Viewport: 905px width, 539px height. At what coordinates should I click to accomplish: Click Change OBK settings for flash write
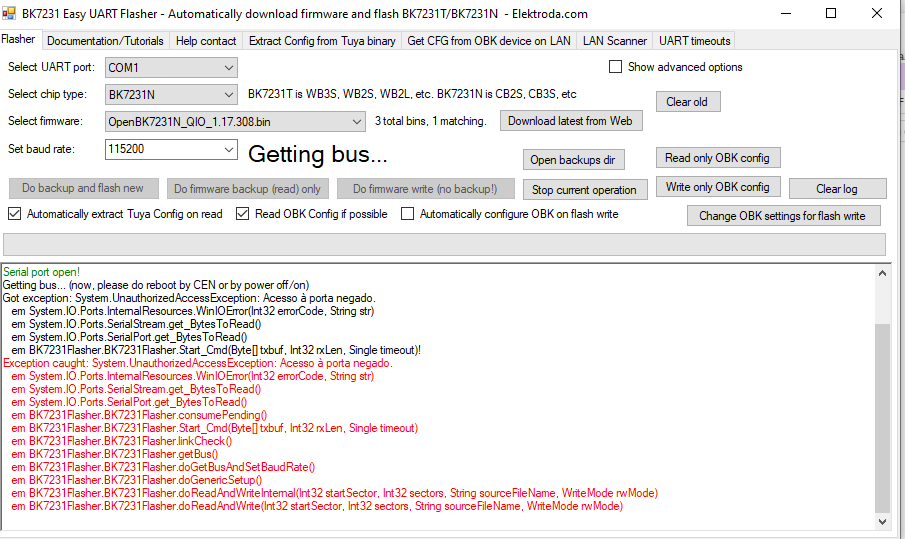tap(784, 216)
